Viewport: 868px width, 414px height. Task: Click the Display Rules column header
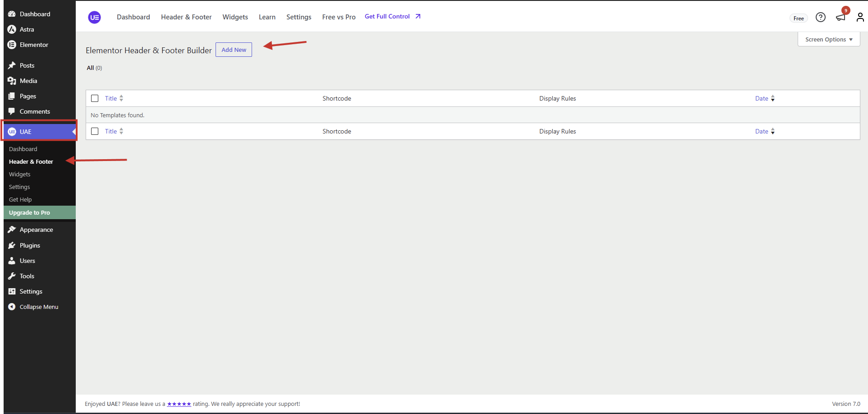click(557, 98)
